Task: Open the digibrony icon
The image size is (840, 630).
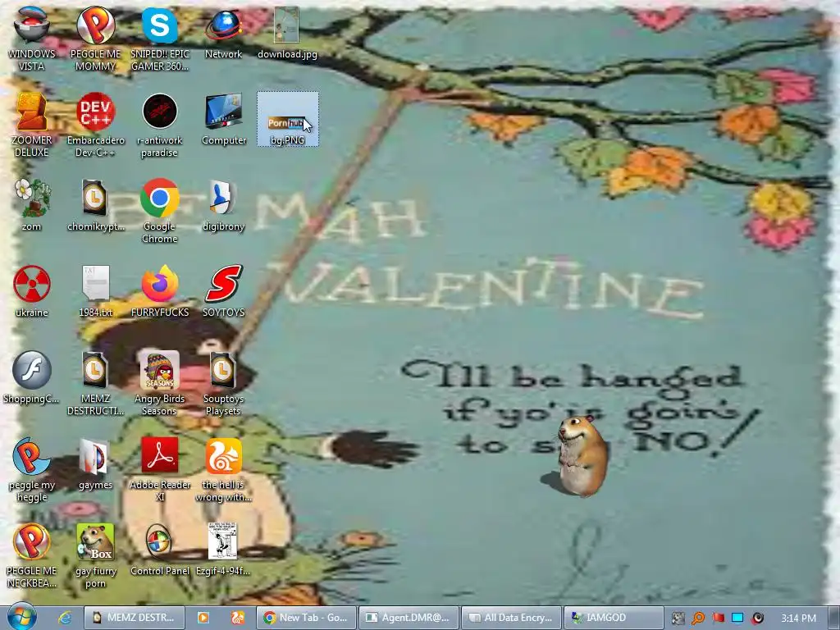Action: [223, 204]
